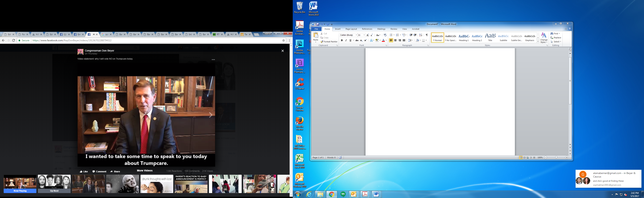Viewport: 644px width, 198px height.
Task: Click the Format Painter brush icon
Action: [322, 42]
